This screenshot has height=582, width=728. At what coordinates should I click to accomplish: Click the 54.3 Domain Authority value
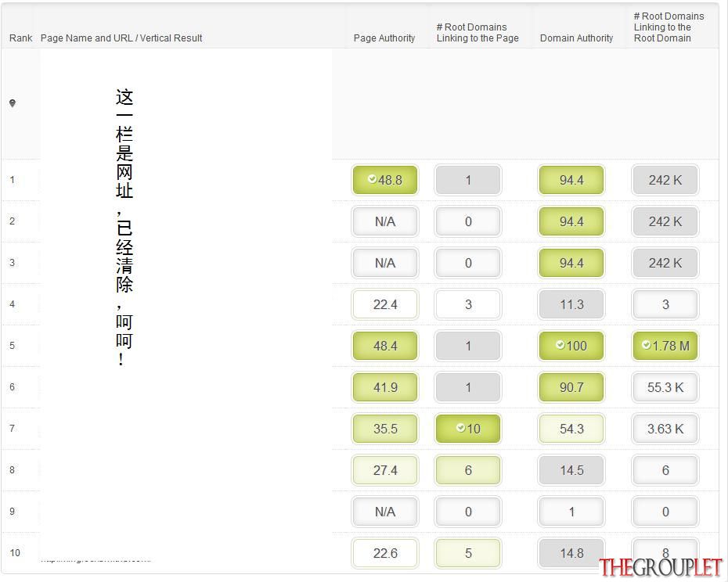(571, 429)
